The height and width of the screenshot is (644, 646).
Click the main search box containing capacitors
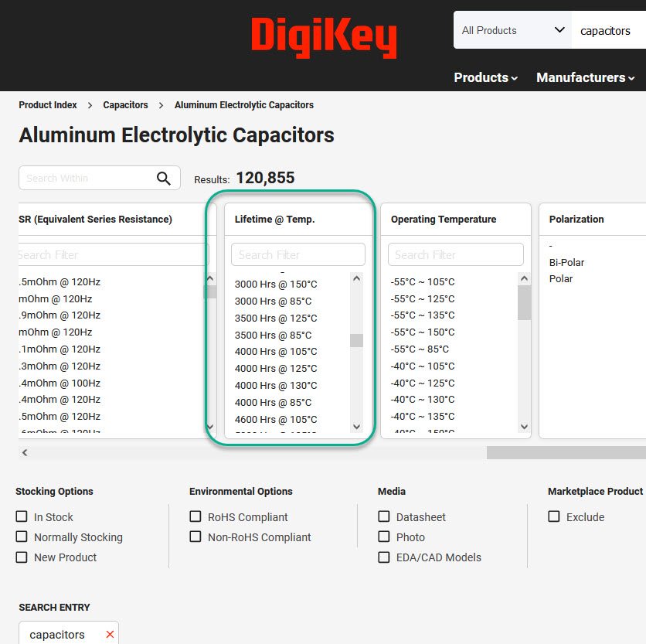608,30
